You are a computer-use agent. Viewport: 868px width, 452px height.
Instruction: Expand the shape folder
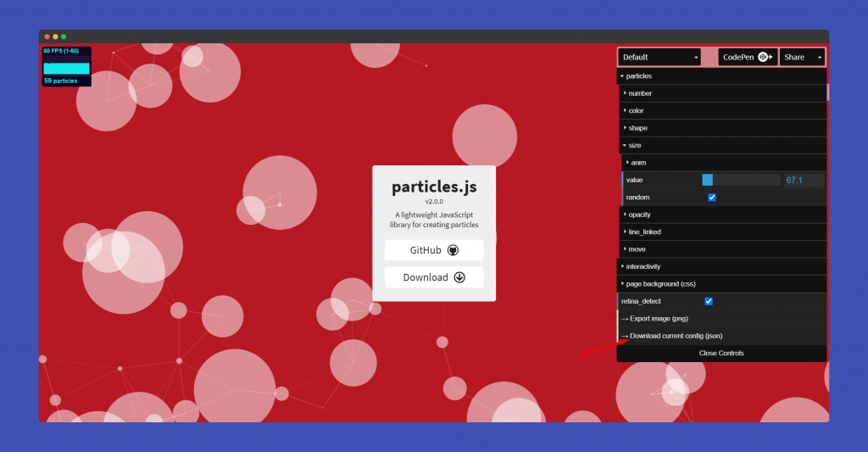723,128
